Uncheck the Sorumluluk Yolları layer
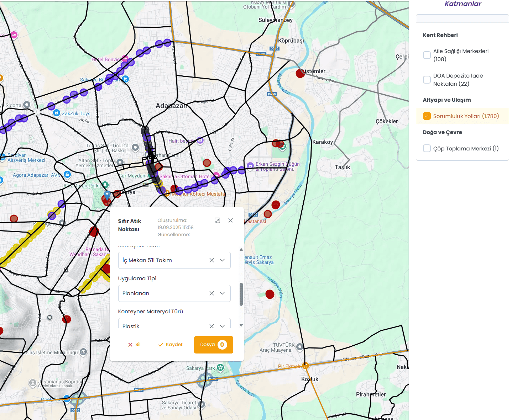 pos(427,116)
